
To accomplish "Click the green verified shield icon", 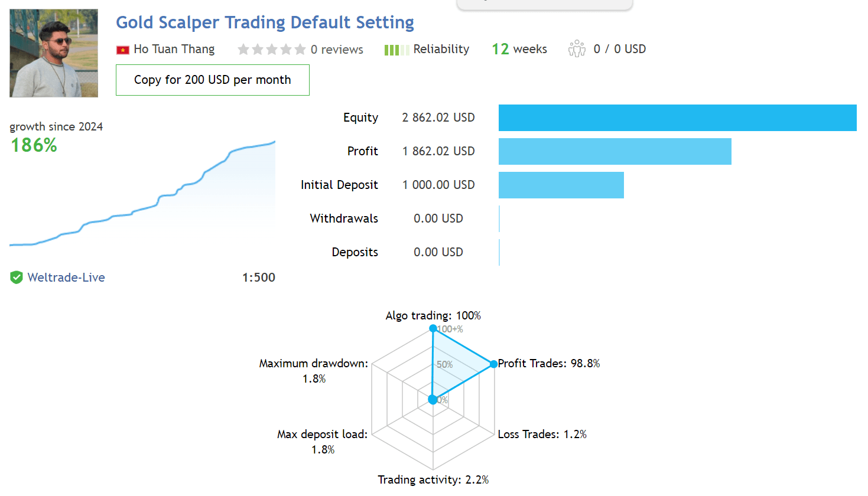I will pyautogui.click(x=17, y=278).
